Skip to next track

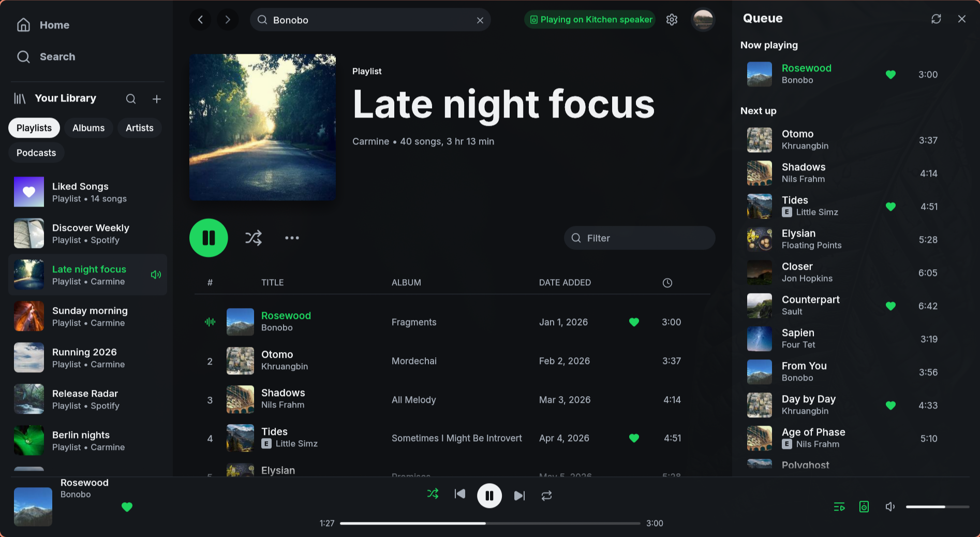(519, 496)
